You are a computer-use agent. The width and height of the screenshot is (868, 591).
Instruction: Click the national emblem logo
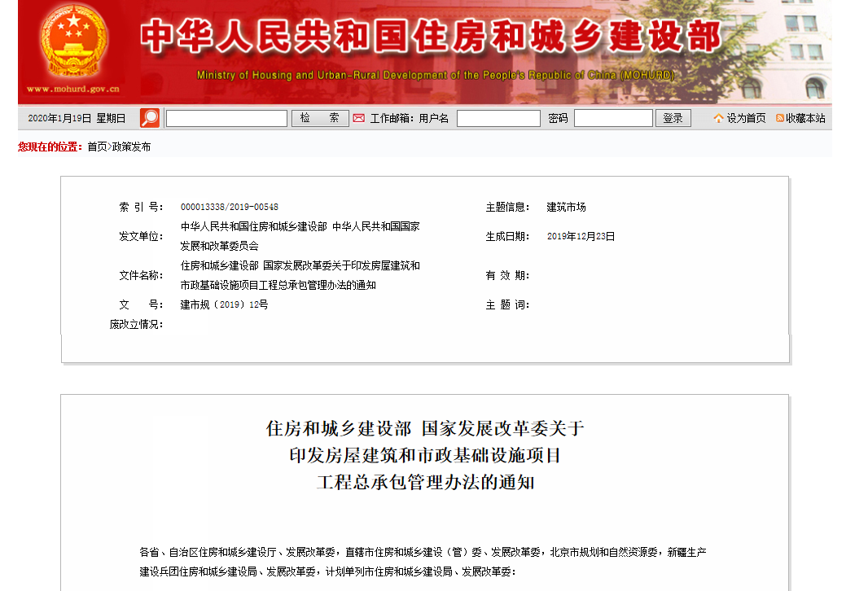coord(72,42)
